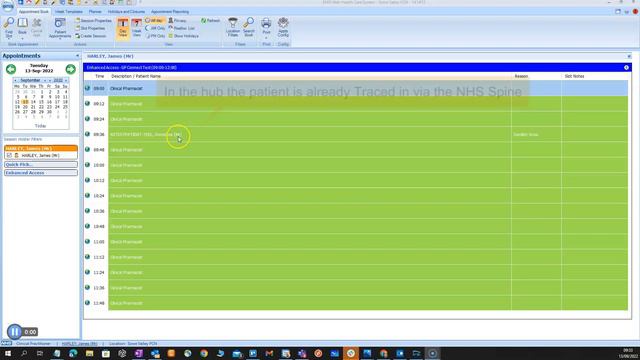
Task: Open Session Properties
Action: pos(93,20)
